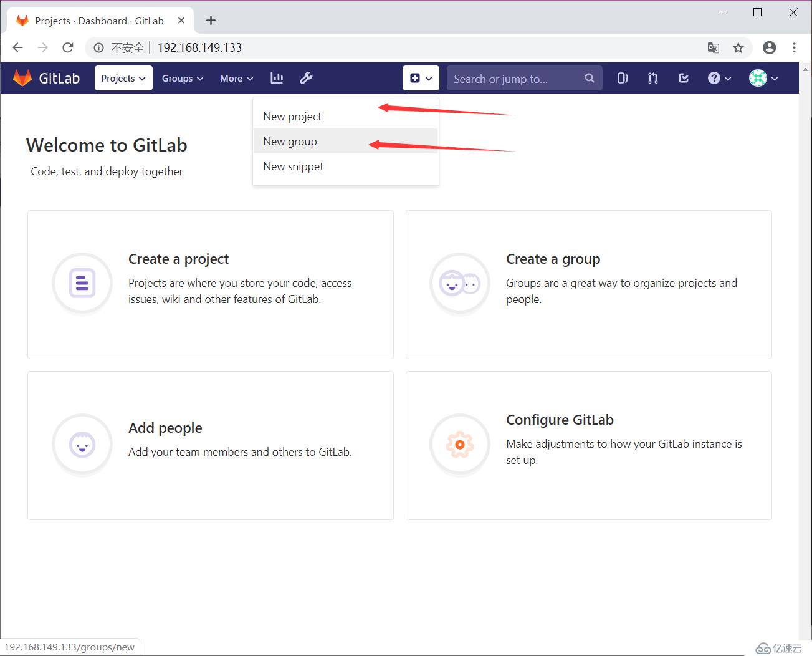This screenshot has width=812, height=656.
Task: Click the Create a project list icon
Action: [x=82, y=283]
